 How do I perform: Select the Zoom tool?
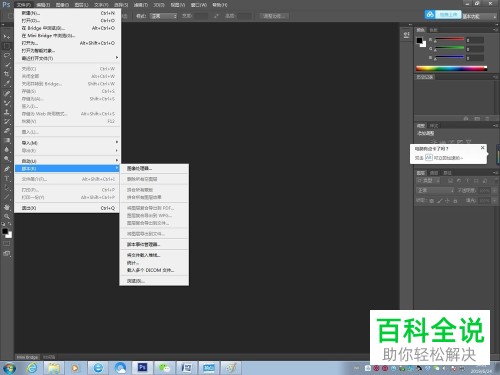point(7,216)
